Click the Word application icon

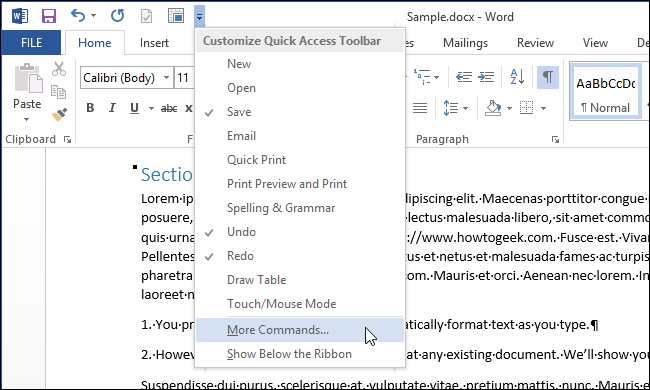(20, 16)
